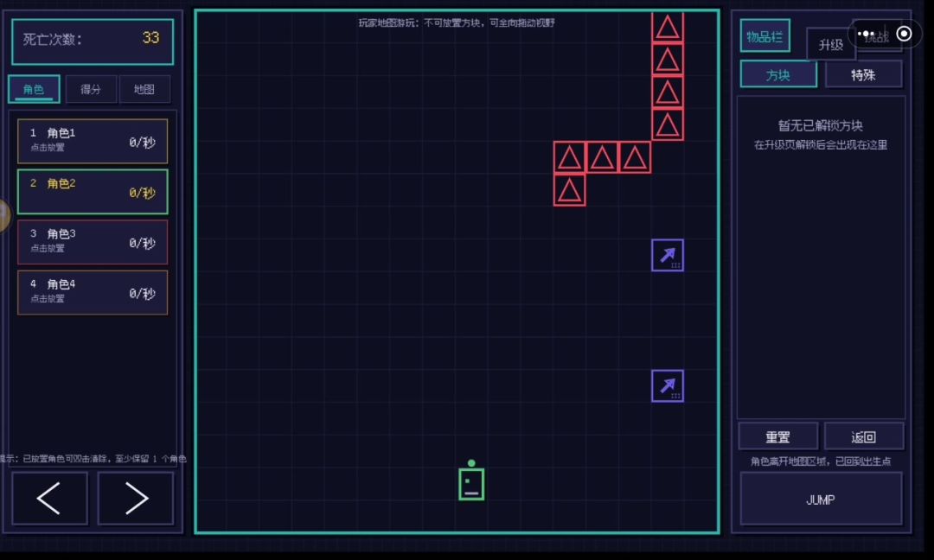
Task: Open the 物品栏 inventory tab
Action: pyautogui.click(x=764, y=36)
